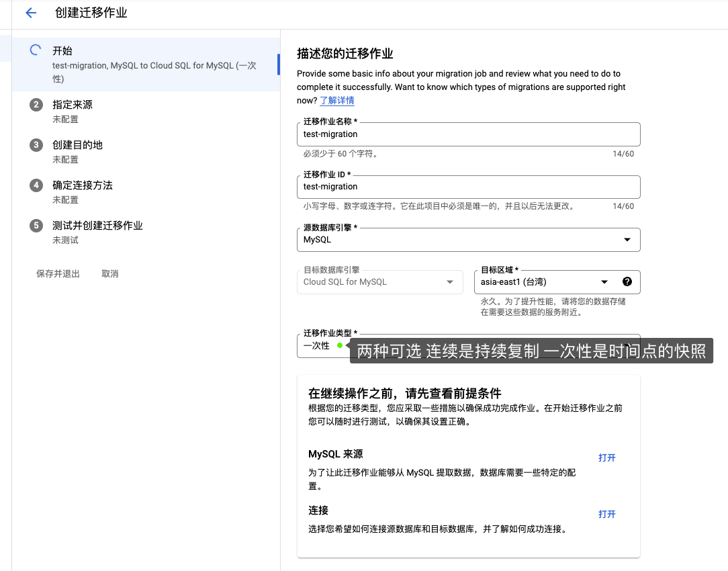Screen dimensions: 728x571
Task: Click the 迁移作业名称 input field
Action: click(468, 134)
